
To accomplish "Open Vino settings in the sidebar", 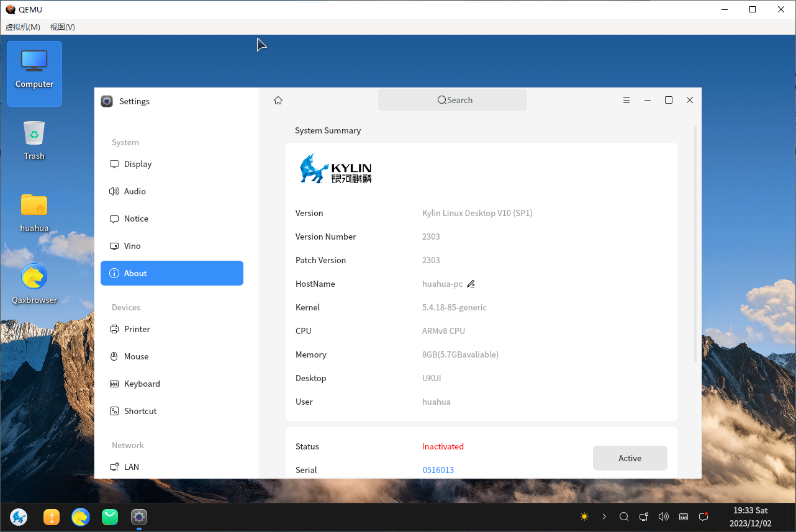I will tap(172, 246).
